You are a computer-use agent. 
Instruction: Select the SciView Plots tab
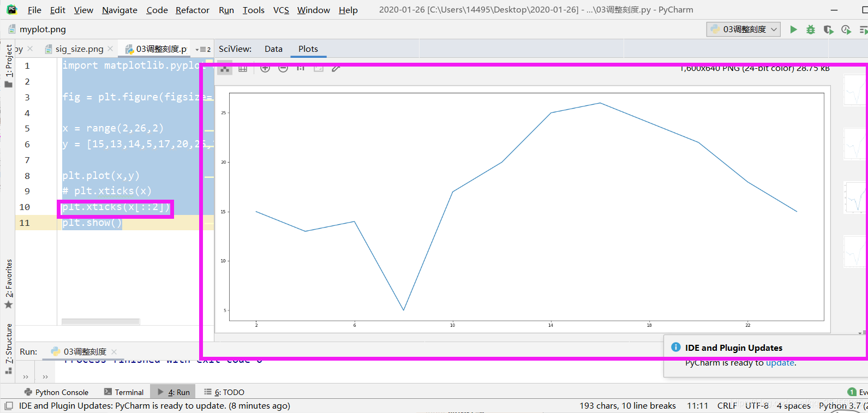[x=308, y=49]
